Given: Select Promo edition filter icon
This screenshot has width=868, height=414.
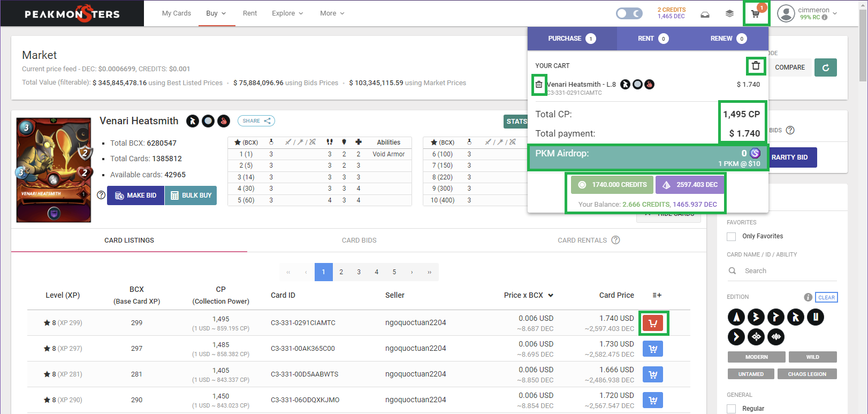Looking at the screenshot, I should pyautogui.click(x=776, y=317).
